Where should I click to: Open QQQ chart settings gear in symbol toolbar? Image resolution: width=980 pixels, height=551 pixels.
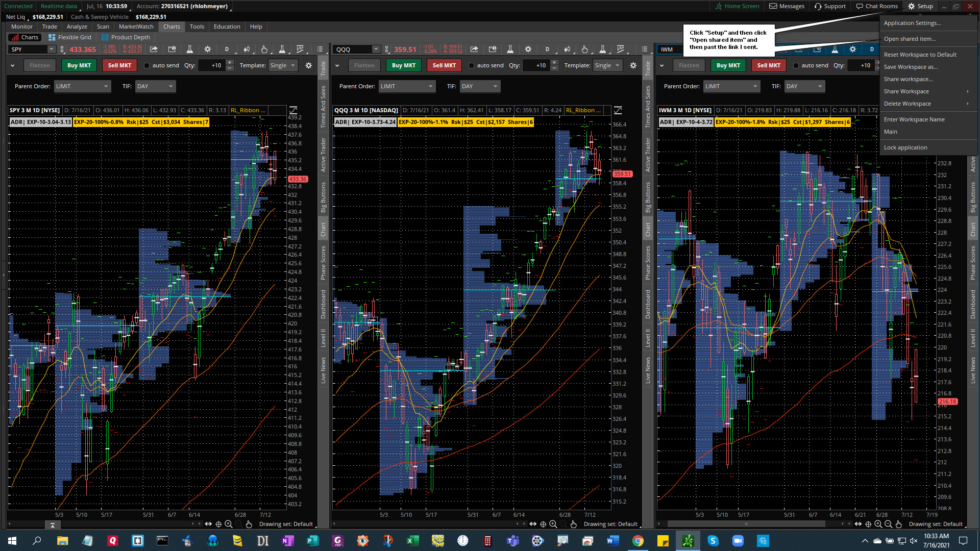click(x=528, y=49)
